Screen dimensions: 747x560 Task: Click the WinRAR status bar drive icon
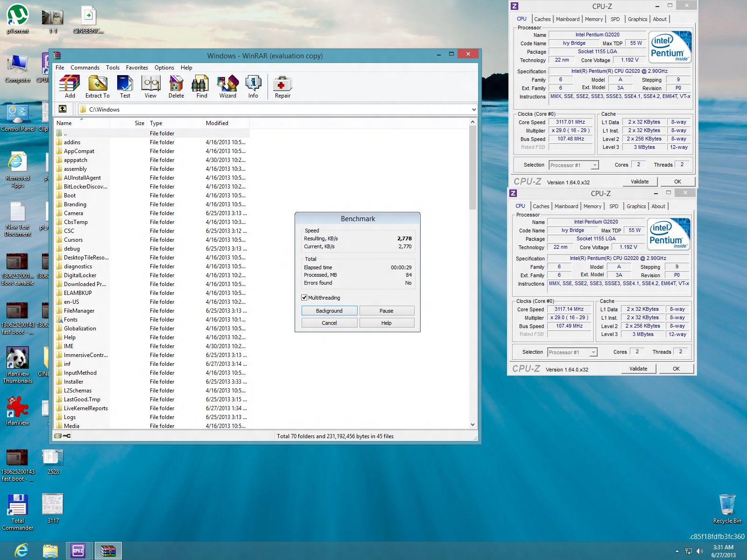pos(57,436)
